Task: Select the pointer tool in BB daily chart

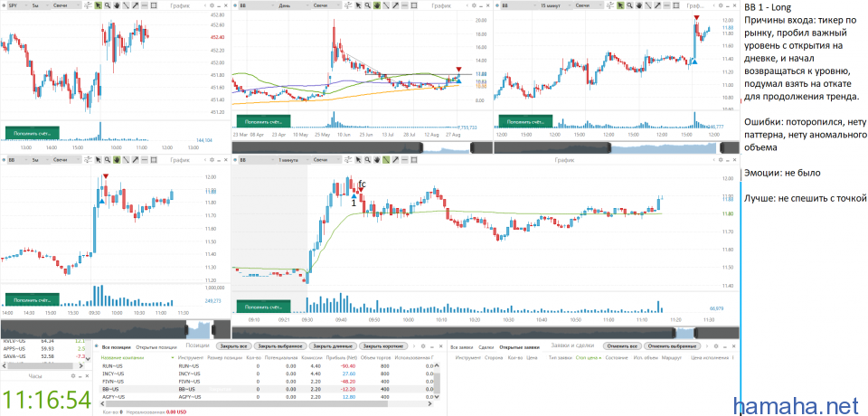Action: click(358, 5)
